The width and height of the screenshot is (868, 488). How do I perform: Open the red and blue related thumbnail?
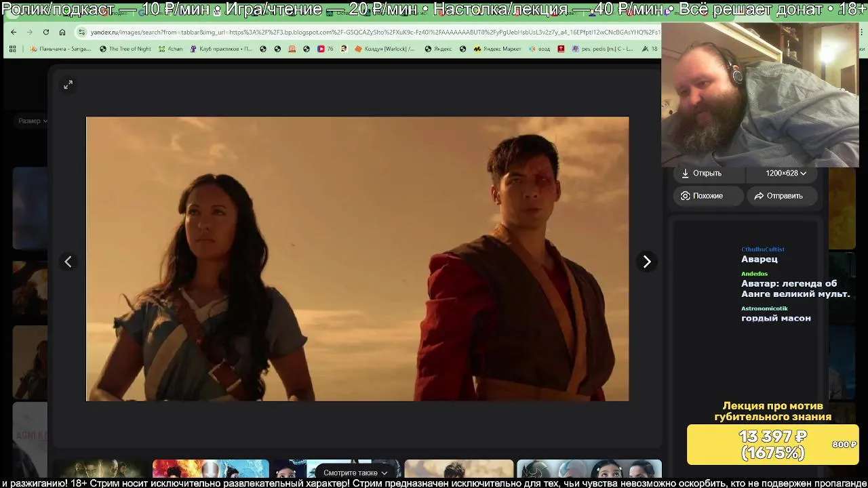coord(211,469)
